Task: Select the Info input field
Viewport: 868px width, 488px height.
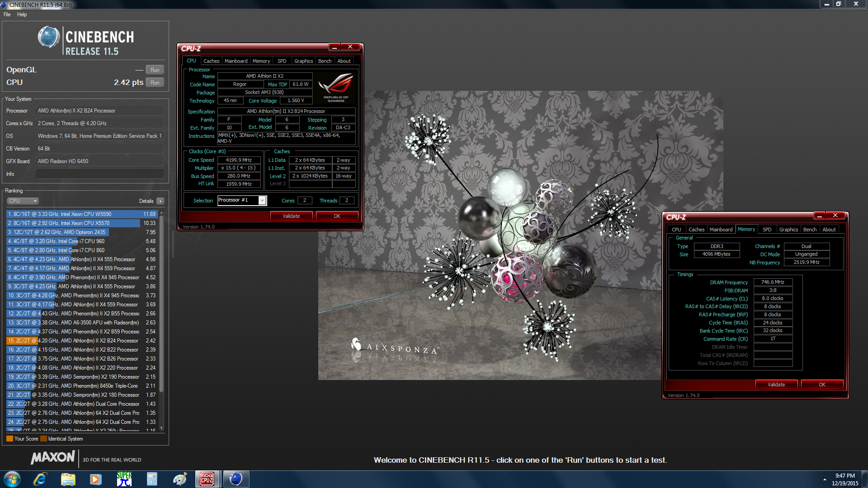Action: (100, 174)
